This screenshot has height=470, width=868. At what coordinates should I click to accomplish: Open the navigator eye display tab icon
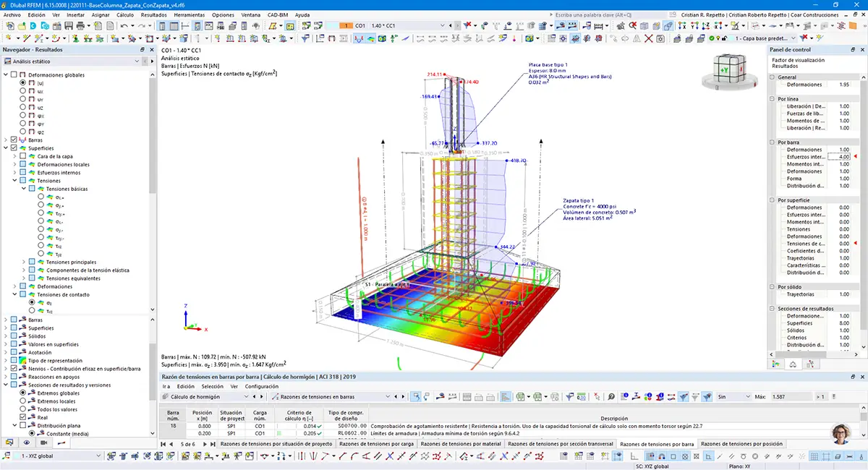(x=27, y=442)
